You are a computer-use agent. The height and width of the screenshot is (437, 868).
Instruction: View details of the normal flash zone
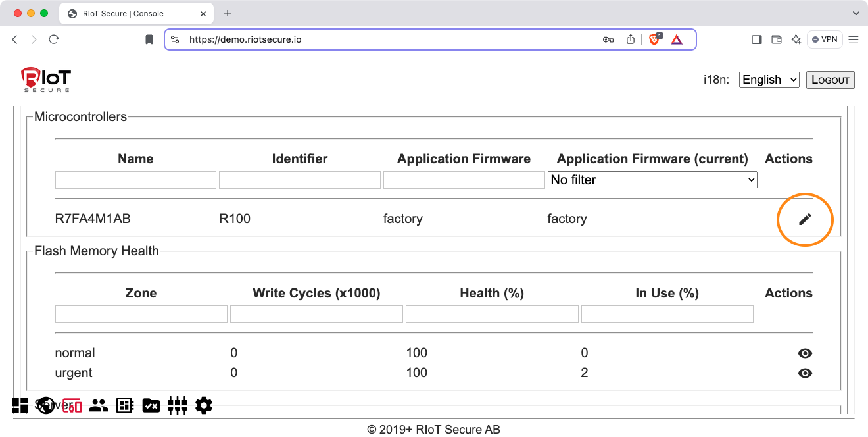coord(804,353)
